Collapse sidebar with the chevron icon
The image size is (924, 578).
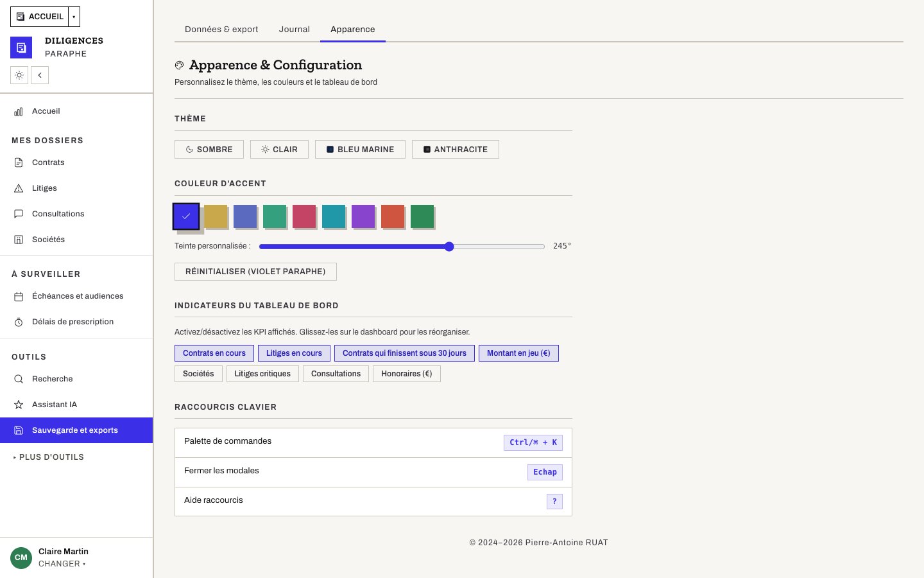tap(40, 75)
